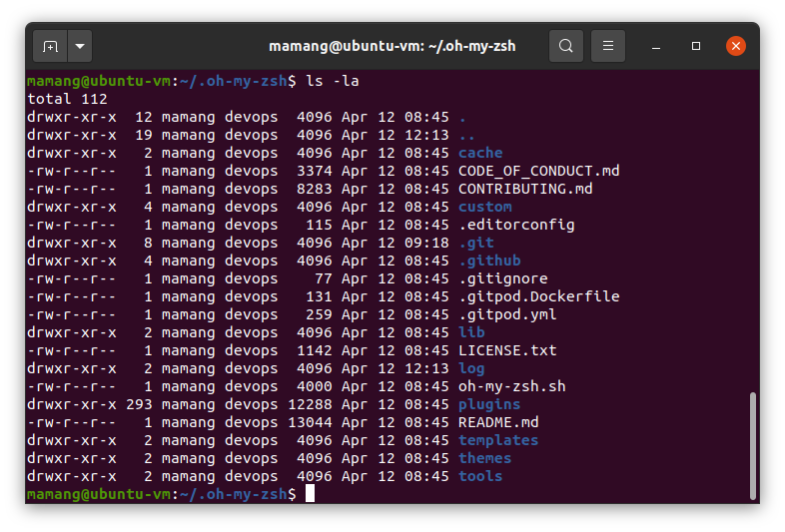Click the size value 12288 of plugins

click(310, 404)
